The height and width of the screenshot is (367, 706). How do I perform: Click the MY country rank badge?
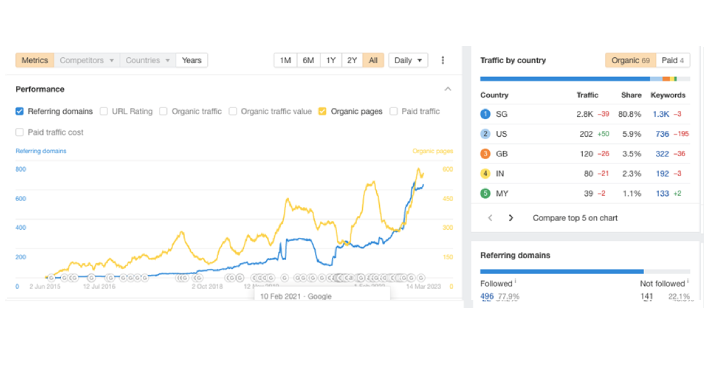pos(485,194)
